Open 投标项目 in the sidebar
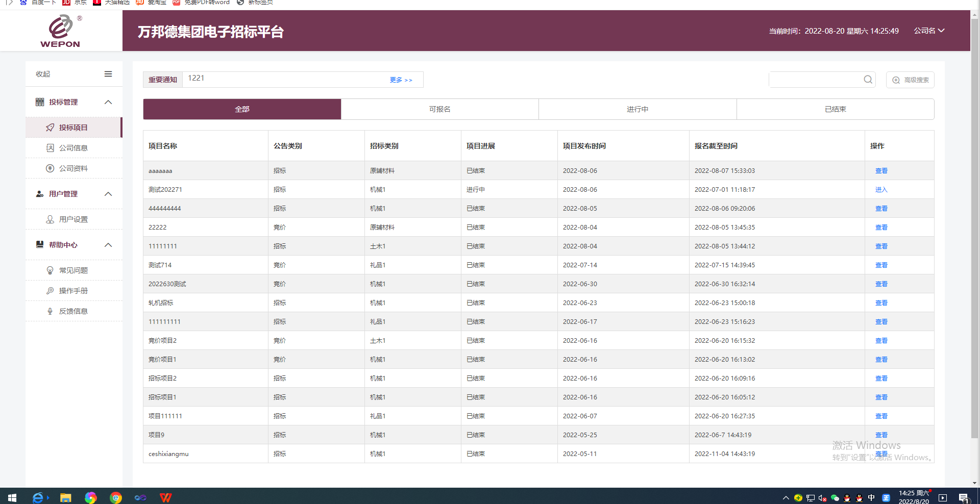Viewport: 980px width, 504px height. (73, 128)
